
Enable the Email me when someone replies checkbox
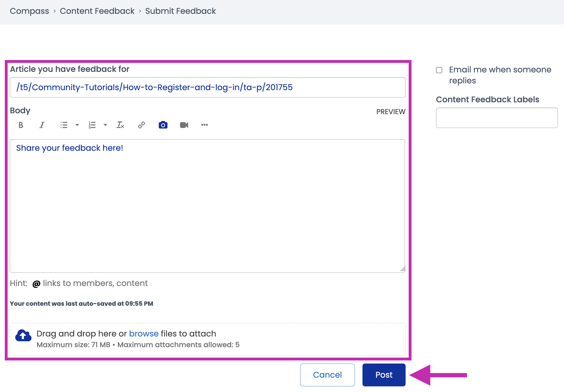(x=439, y=70)
